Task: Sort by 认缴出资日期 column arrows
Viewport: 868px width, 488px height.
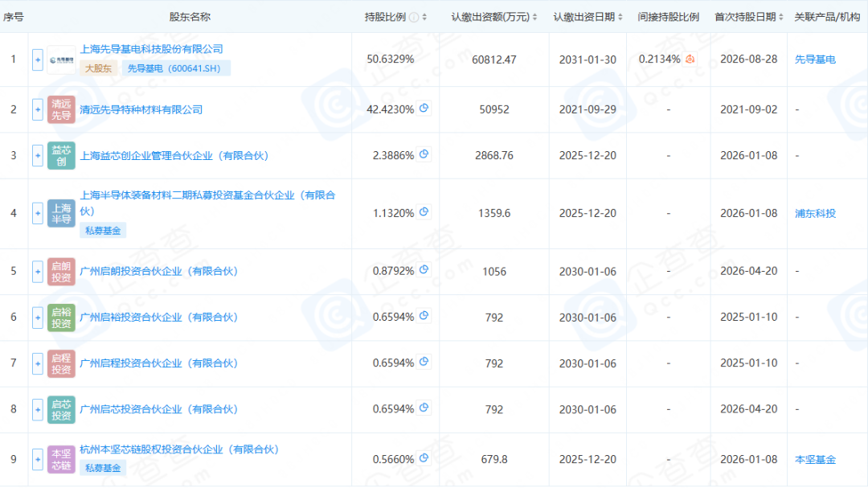Action: [x=620, y=17]
